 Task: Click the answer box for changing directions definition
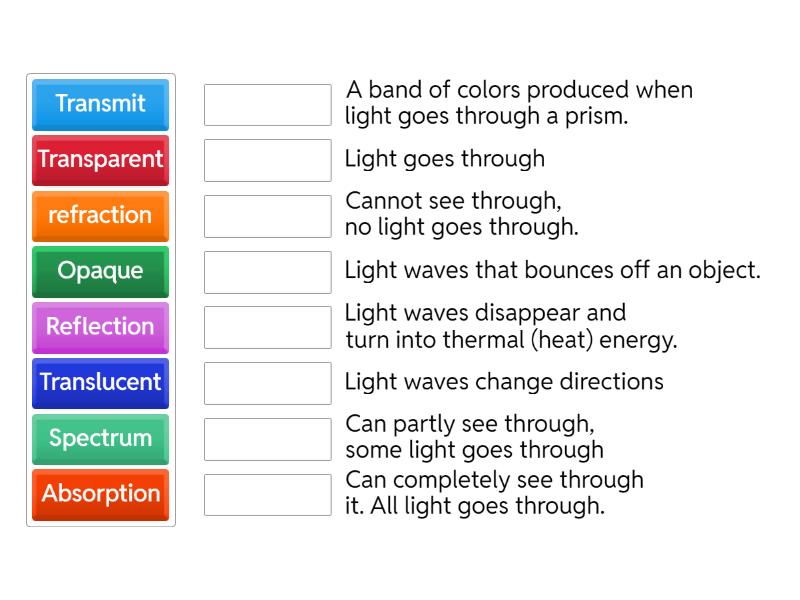coord(267,382)
